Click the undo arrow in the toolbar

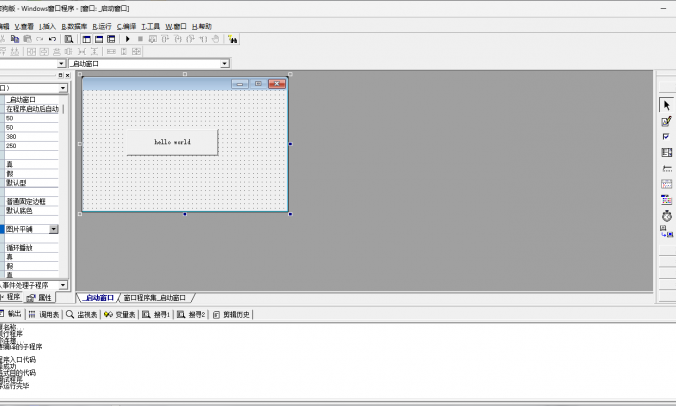[52, 39]
